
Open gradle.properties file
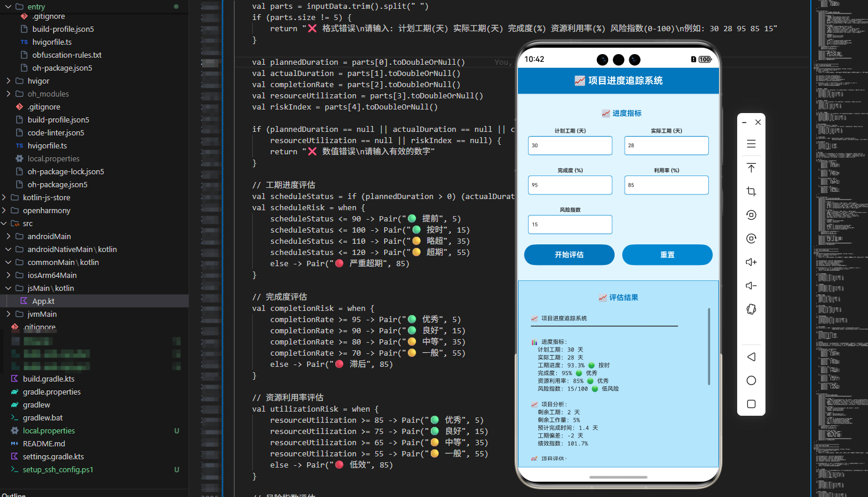(52, 392)
